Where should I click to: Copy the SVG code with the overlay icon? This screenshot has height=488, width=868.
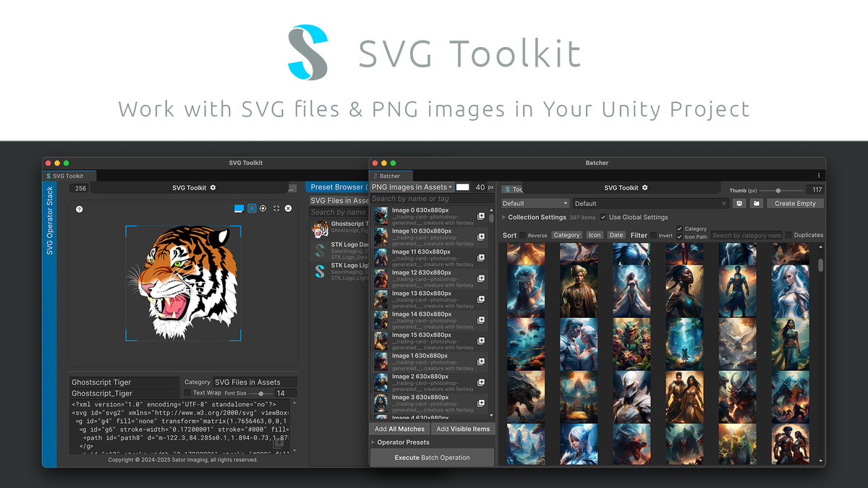coord(279,442)
